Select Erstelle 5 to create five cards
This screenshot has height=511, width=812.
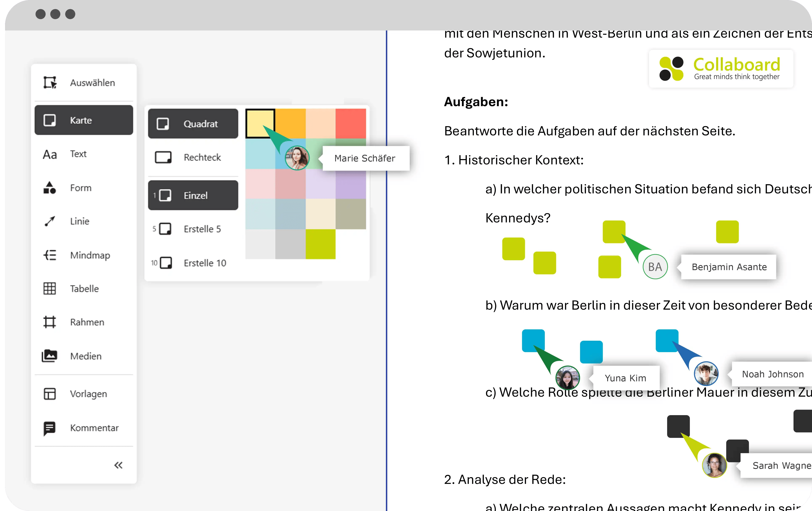click(x=193, y=229)
